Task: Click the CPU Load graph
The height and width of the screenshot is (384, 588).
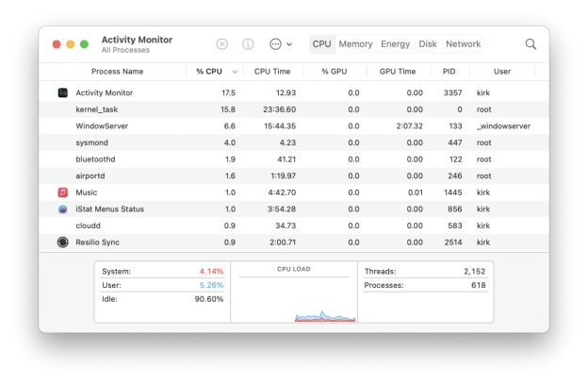Action: [294, 295]
